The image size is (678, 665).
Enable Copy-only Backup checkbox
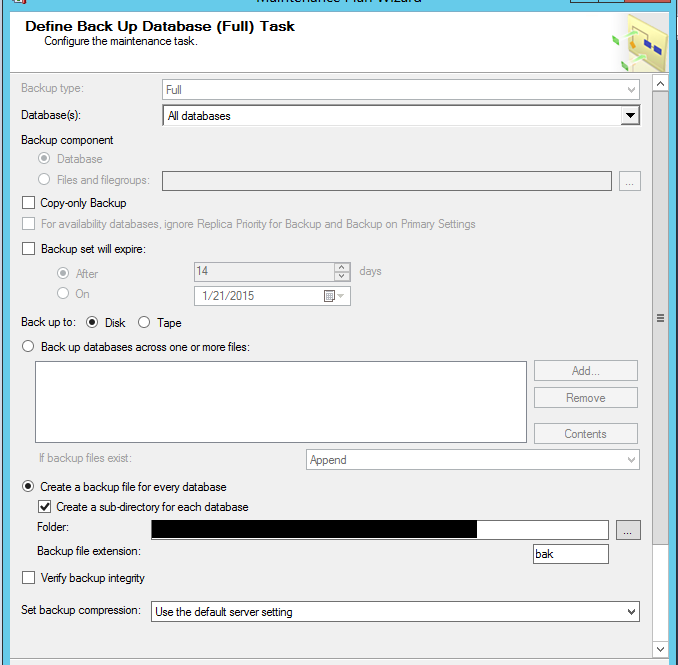pos(28,202)
